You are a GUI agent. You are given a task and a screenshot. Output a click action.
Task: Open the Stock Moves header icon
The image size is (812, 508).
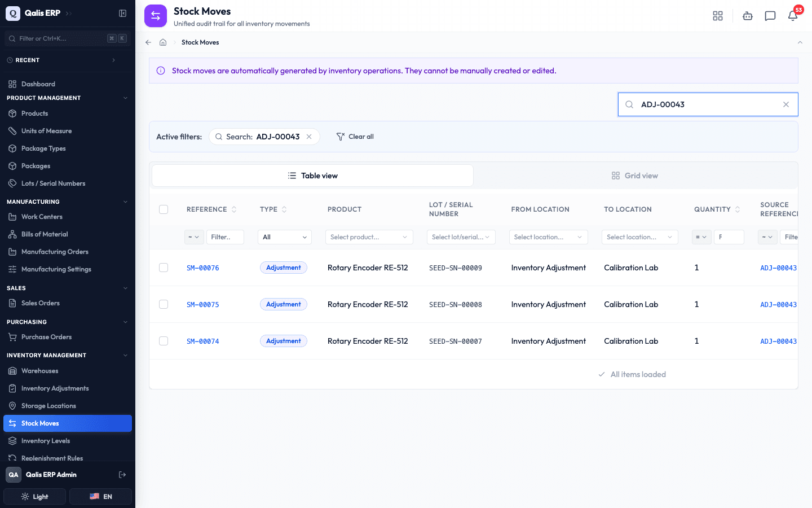coord(156,16)
